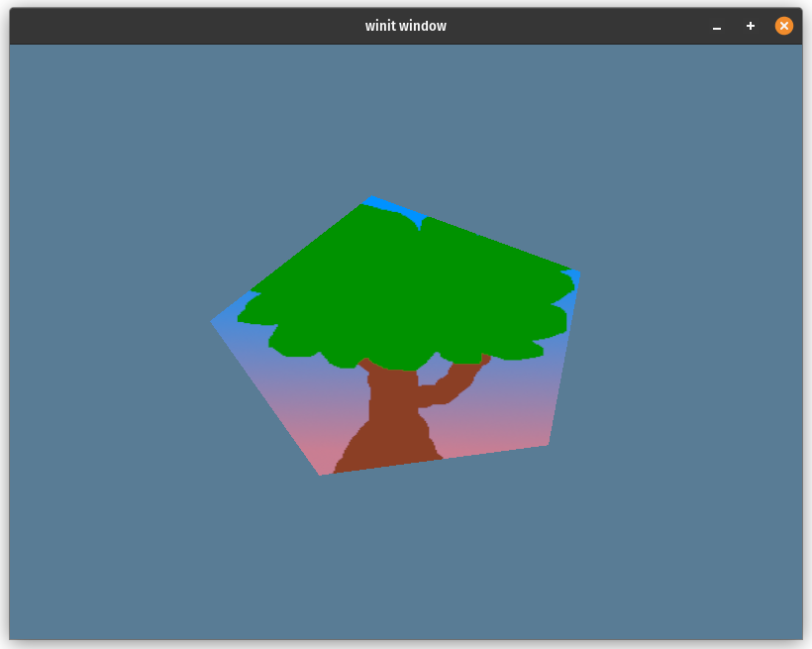
Task: Click the pentagon's topmost corner
Action: pos(370,198)
